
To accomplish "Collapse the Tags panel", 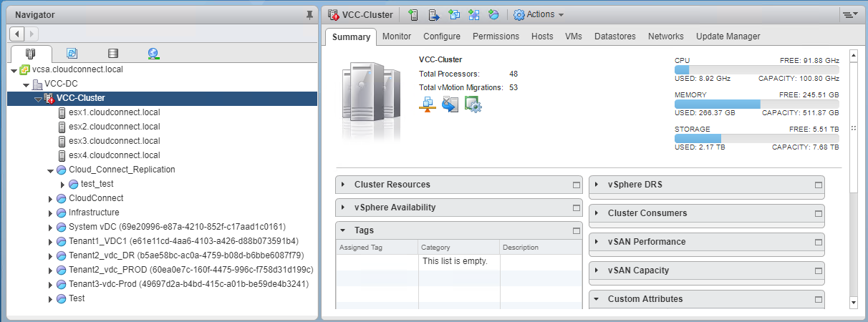I will tap(344, 230).
